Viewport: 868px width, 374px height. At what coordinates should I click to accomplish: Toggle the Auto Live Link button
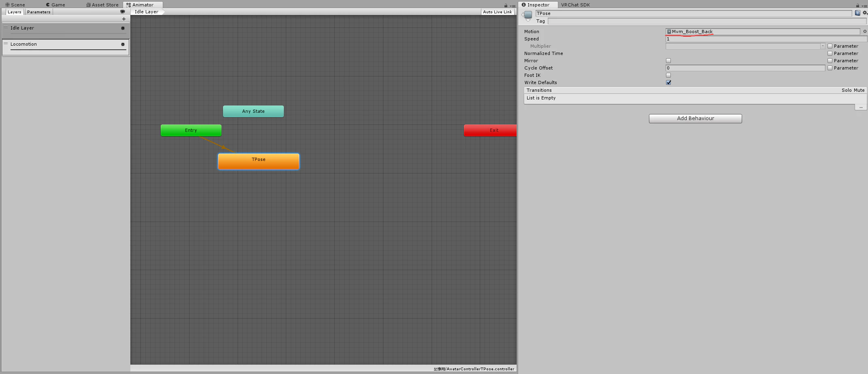pos(498,12)
